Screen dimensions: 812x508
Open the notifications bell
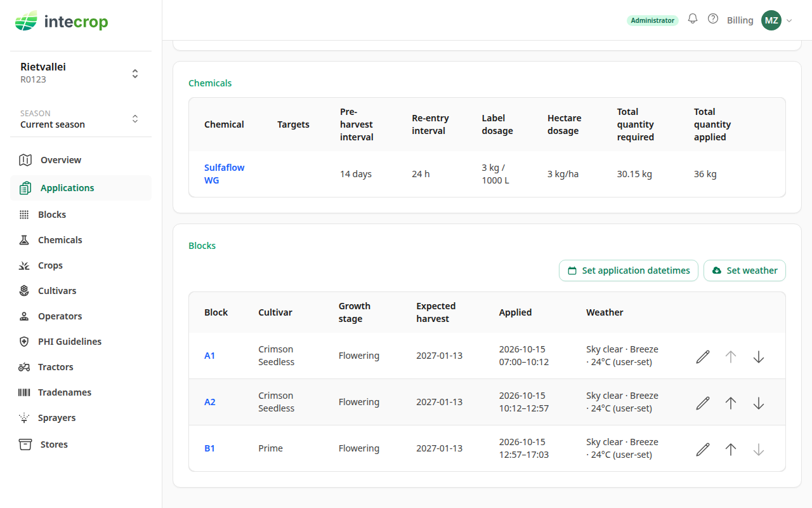(x=693, y=19)
